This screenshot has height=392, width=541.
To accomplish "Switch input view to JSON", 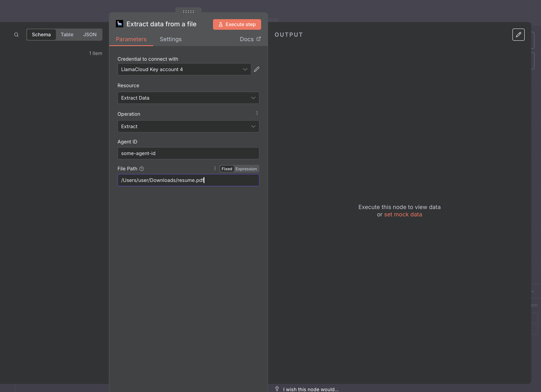I will 90,35.
